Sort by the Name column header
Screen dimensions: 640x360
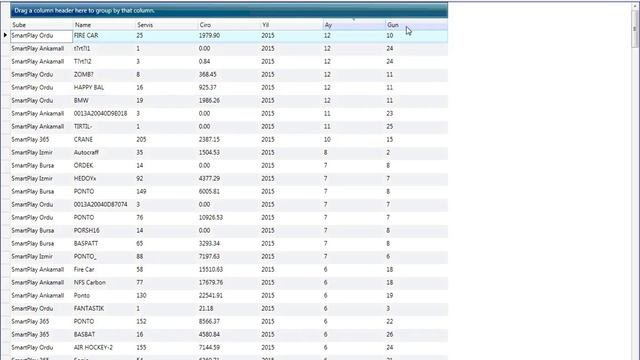click(104, 25)
